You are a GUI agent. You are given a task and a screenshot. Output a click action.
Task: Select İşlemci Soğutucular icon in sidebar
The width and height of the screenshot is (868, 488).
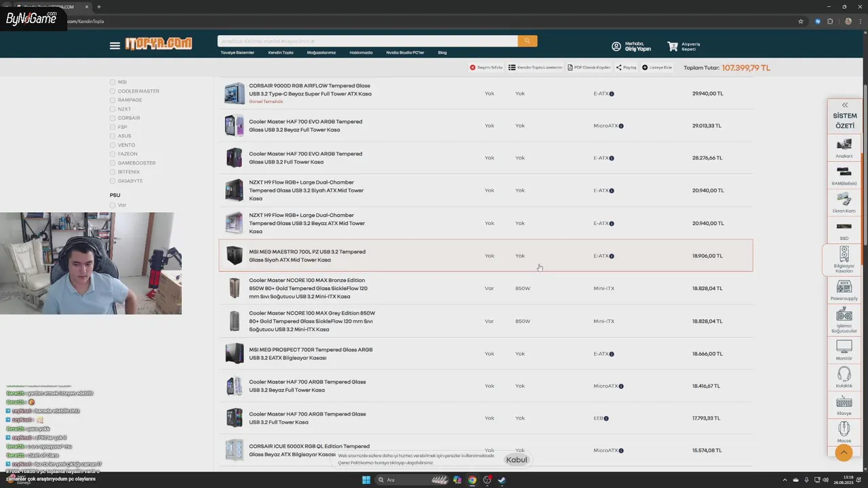pyautogui.click(x=844, y=314)
